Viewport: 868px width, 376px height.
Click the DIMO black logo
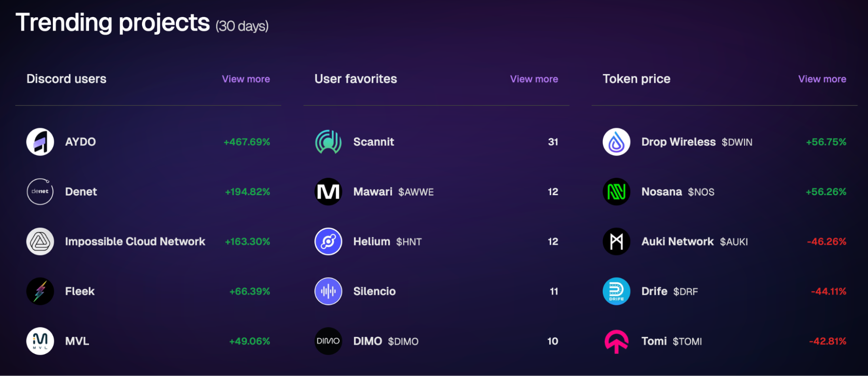tap(328, 341)
